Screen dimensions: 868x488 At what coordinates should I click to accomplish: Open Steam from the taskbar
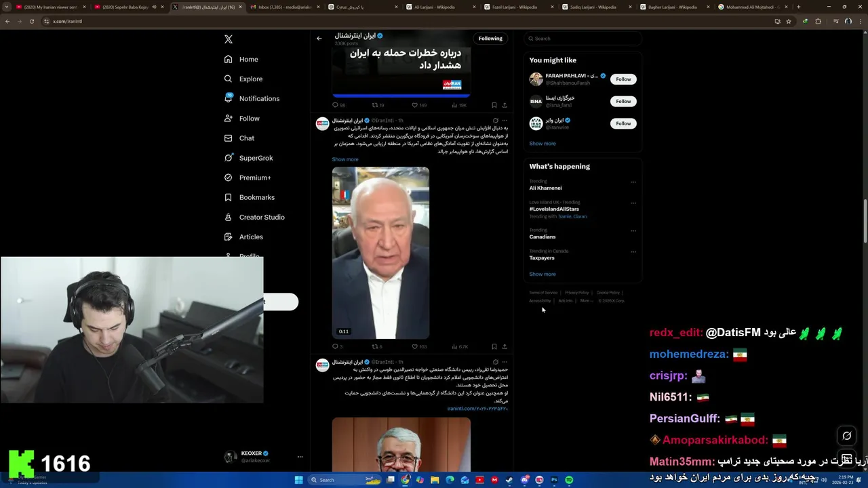point(509,480)
